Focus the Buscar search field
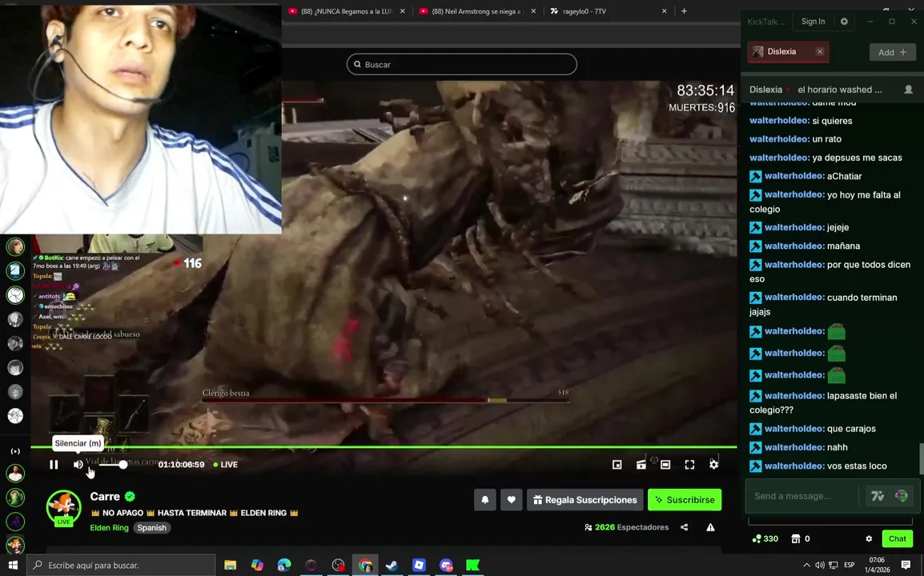924x576 pixels. pos(462,64)
